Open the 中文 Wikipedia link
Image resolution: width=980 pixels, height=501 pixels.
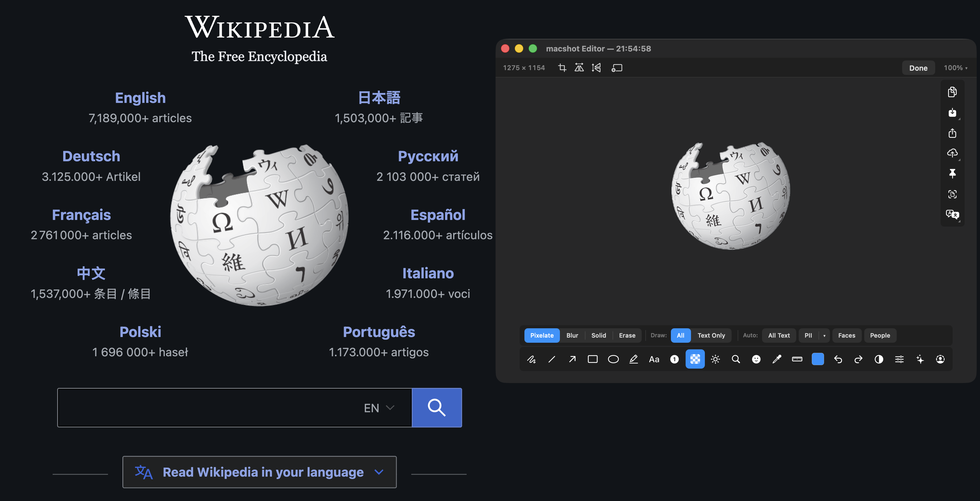[x=91, y=273]
